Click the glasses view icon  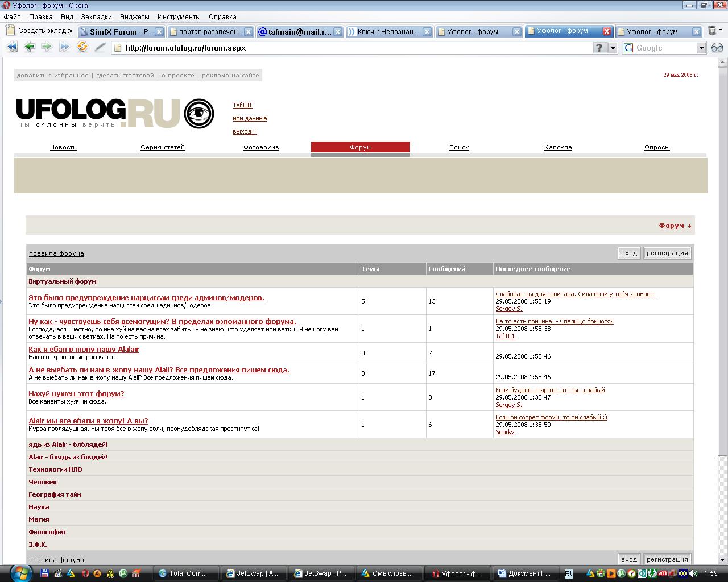pos(717,48)
